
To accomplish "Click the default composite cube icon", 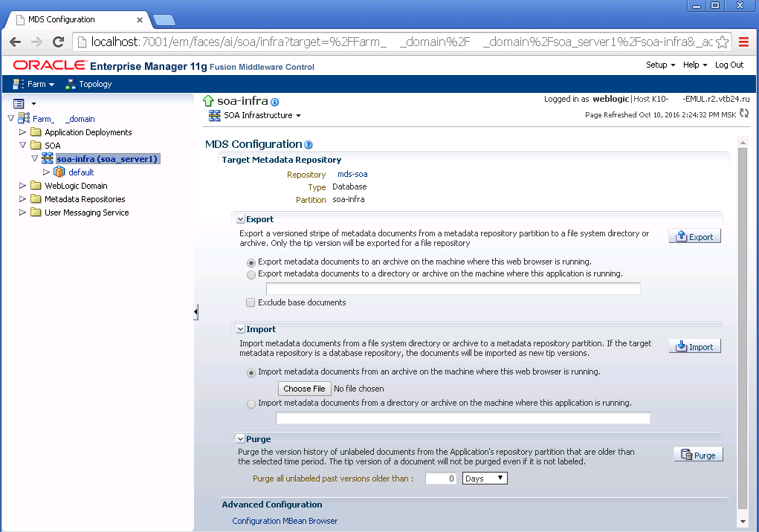I will pos(59,172).
